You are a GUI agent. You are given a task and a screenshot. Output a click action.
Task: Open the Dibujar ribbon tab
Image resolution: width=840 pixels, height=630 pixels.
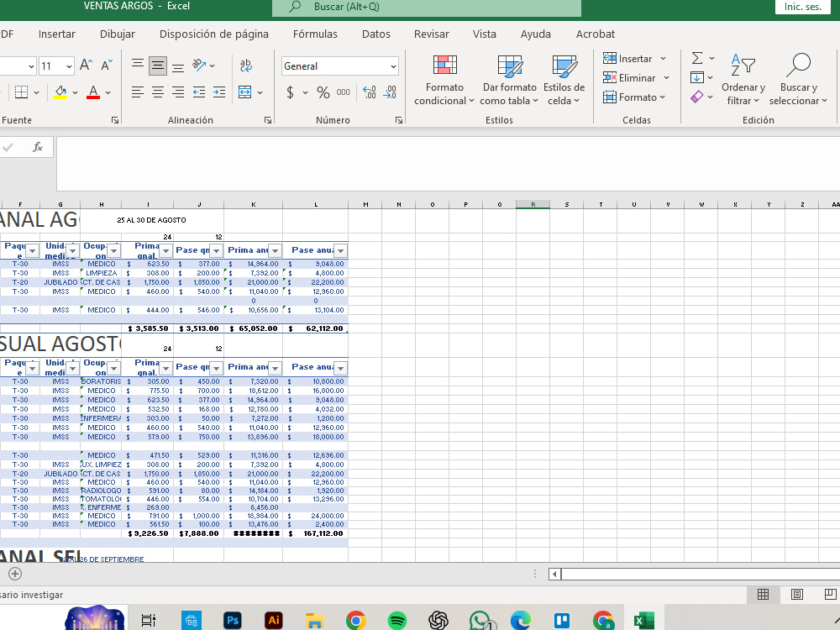pos(118,34)
